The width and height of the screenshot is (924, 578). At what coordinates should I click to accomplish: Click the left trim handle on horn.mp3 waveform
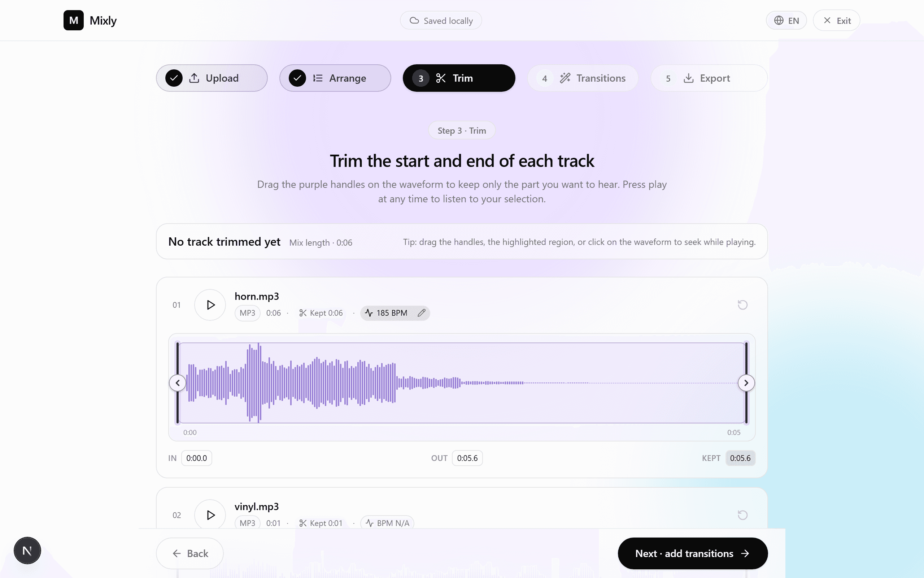click(178, 383)
